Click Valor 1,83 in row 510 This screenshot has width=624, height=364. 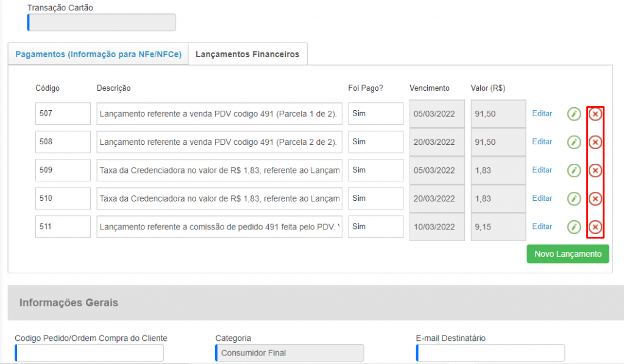(498, 198)
